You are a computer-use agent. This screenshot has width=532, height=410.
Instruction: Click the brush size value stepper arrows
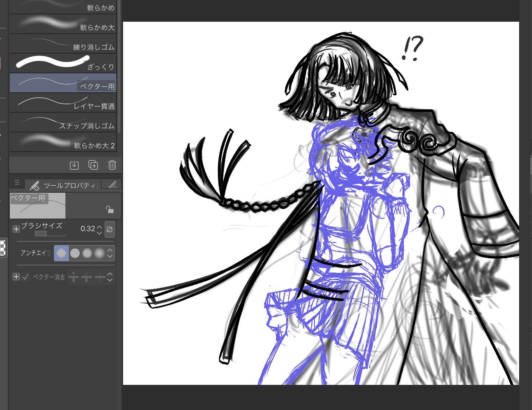99,230
